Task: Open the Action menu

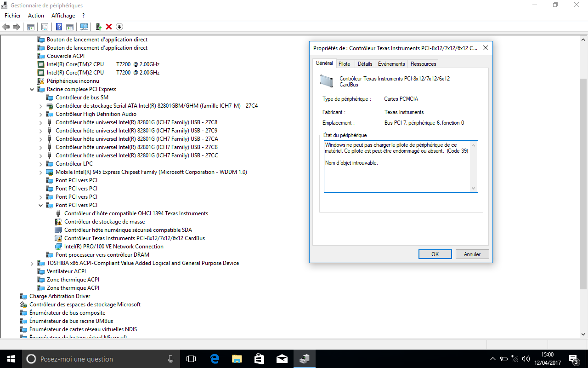Action: [36, 16]
